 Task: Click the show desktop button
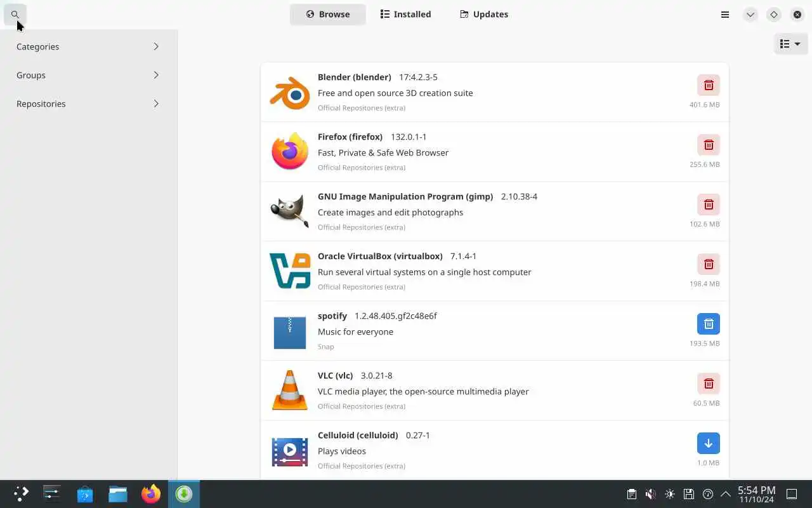coord(792,494)
